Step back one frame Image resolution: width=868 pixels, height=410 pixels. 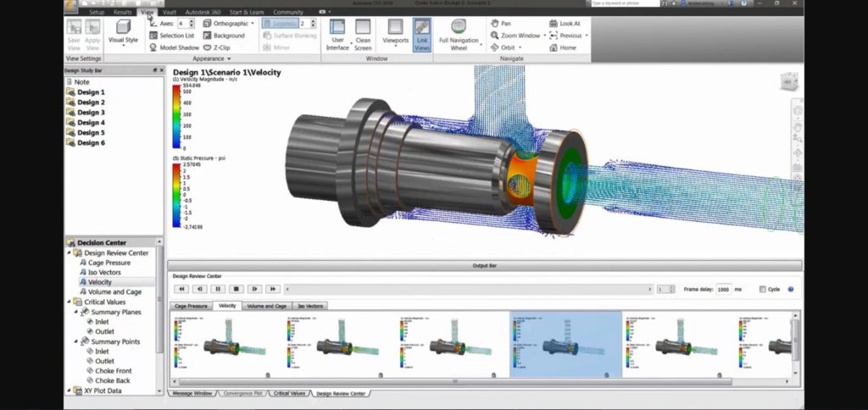tap(199, 289)
